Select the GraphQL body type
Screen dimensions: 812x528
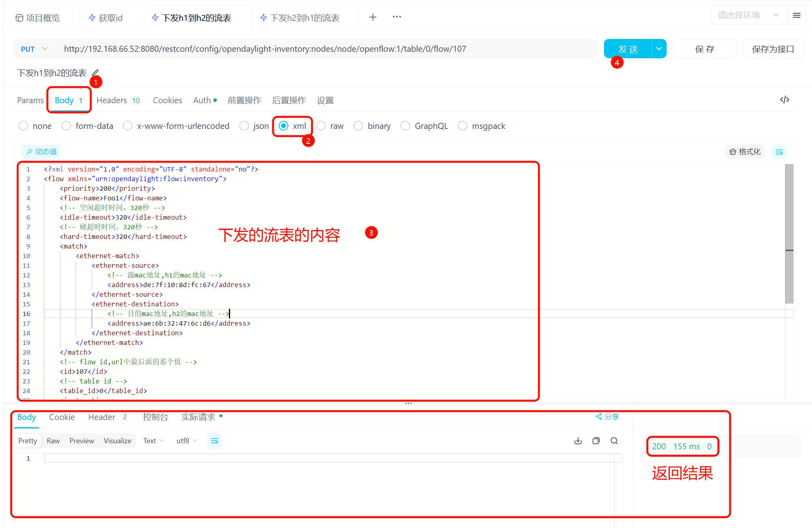click(x=424, y=126)
